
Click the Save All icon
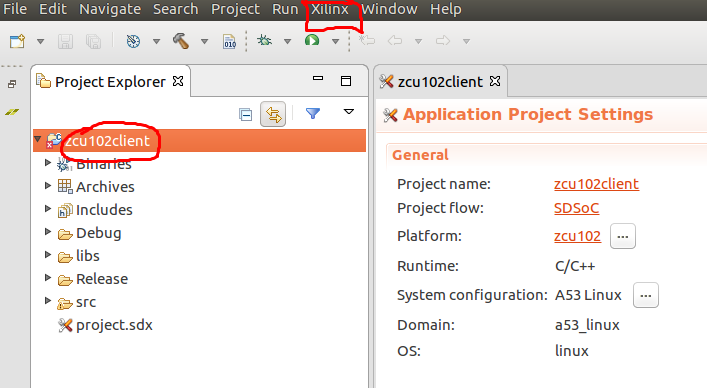(x=93, y=41)
